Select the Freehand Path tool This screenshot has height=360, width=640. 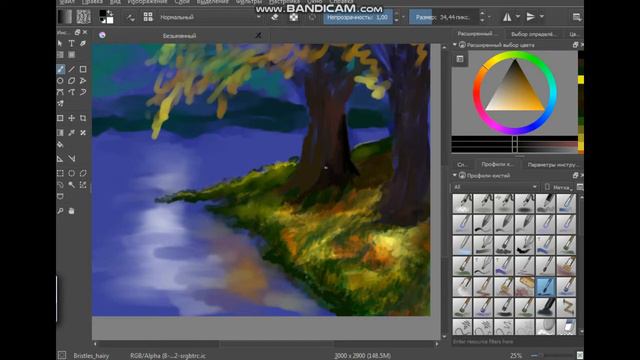click(71, 92)
